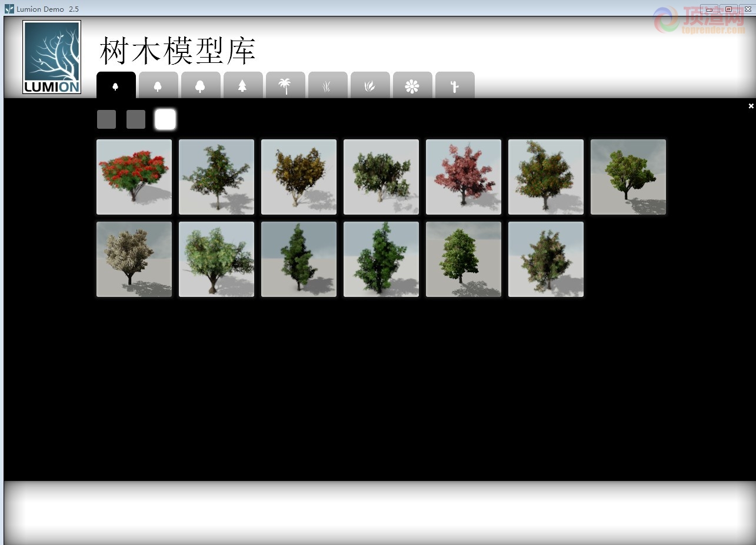Pick the pink-red leaved tree thumbnail

tap(464, 177)
